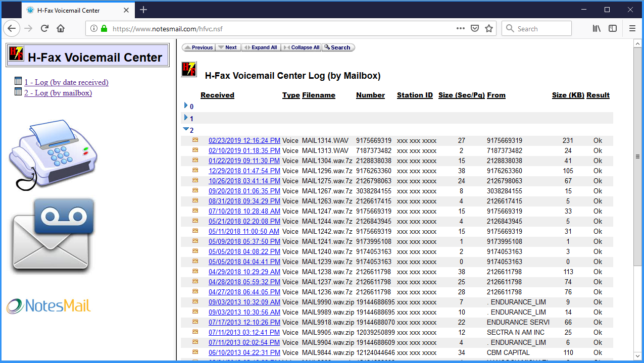Click the browser reload page icon
This screenshot has height=363, width=644.
point(44,29)
